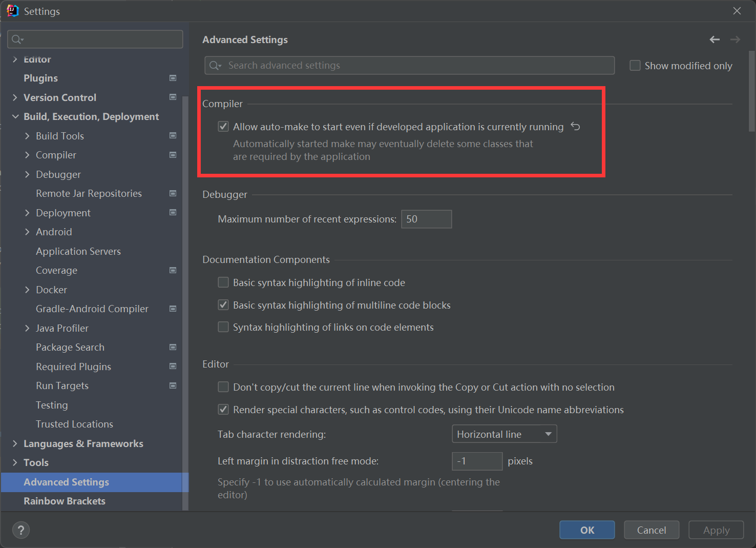Expand the Android tree node
This screenshot has width=756, height=548.
27,232
